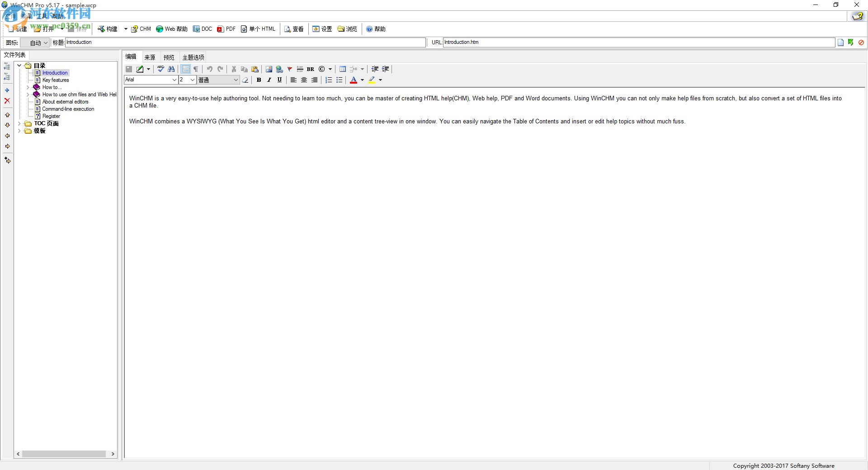Open find with the binoculars icon
Screen dimensions: 868x470
point(171,69)
